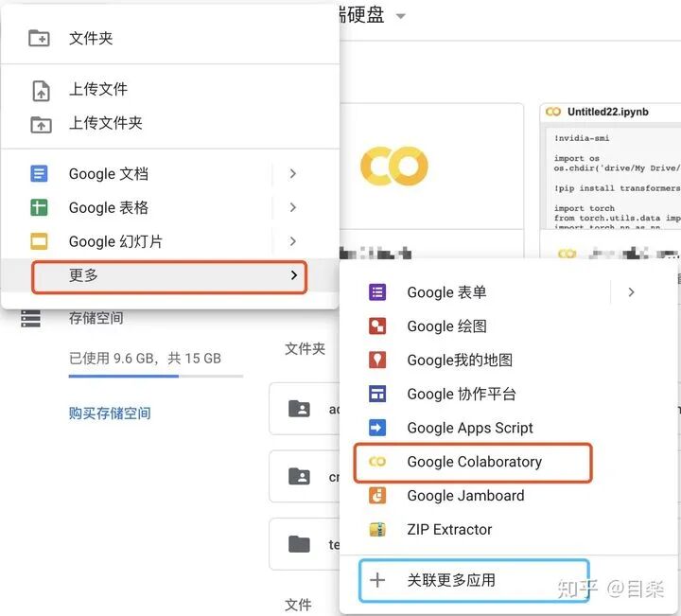Open the 更多 menu entry
Screen dimensions: 681x616
coord(170,275)
